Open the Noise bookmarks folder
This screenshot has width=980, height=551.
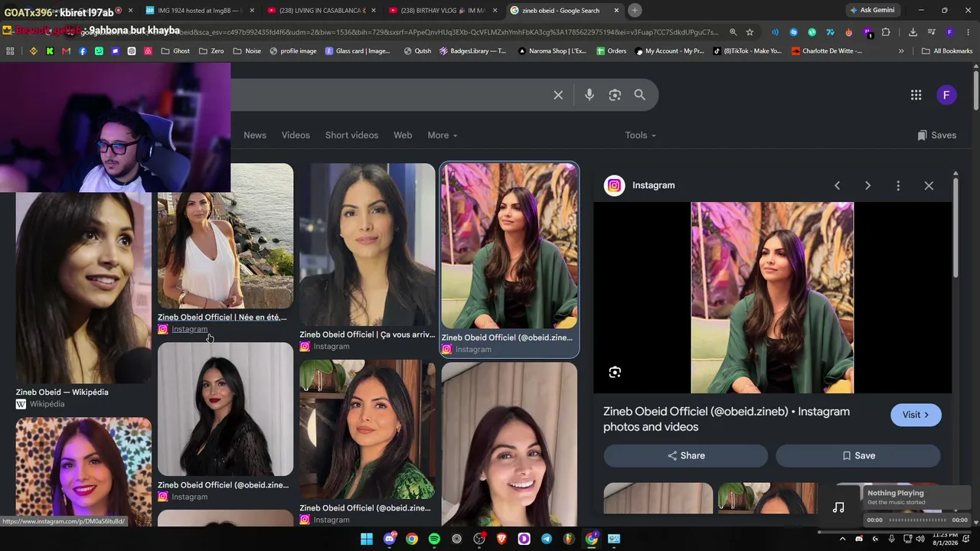[x=247, y=51]
